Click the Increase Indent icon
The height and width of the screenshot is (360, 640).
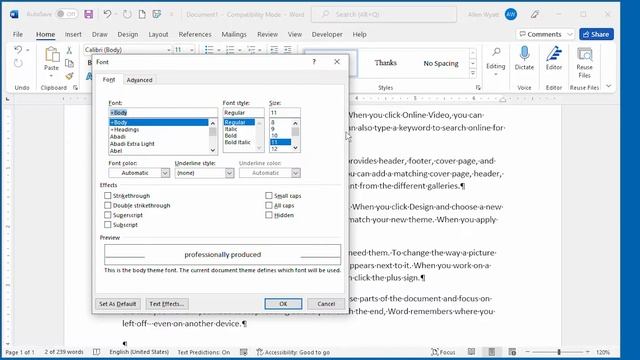coord(288,50)
